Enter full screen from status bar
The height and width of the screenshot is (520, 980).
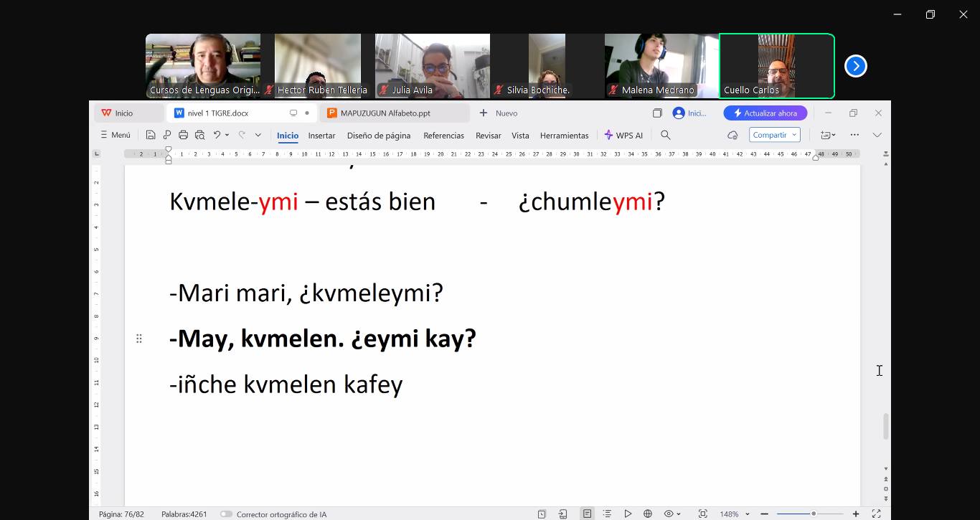pyautogui.click(x=876, y=514)
